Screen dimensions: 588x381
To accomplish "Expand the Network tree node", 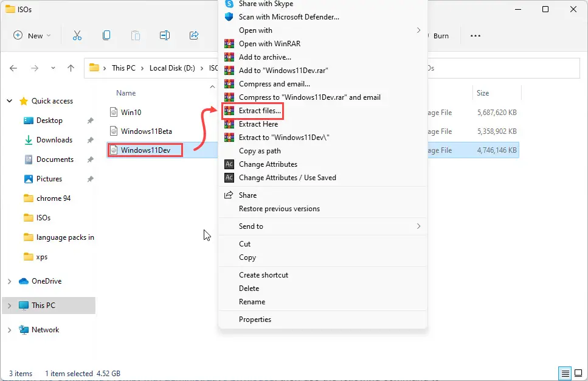I will coord(9,330).
